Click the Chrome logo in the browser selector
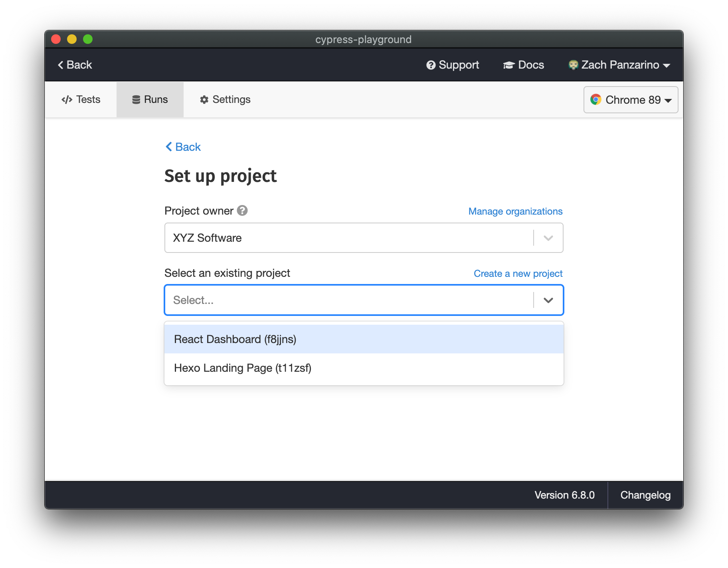 pyautogui.click(x=596, y=100)
